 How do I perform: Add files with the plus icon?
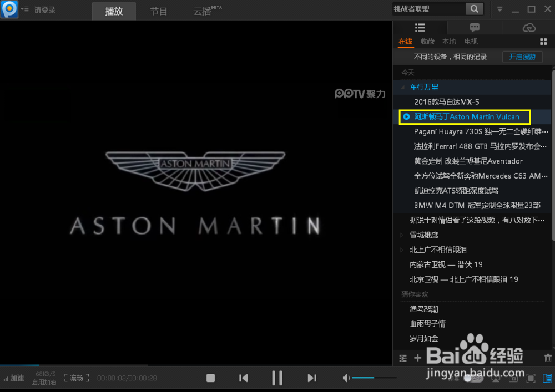[x=418, y=358]
